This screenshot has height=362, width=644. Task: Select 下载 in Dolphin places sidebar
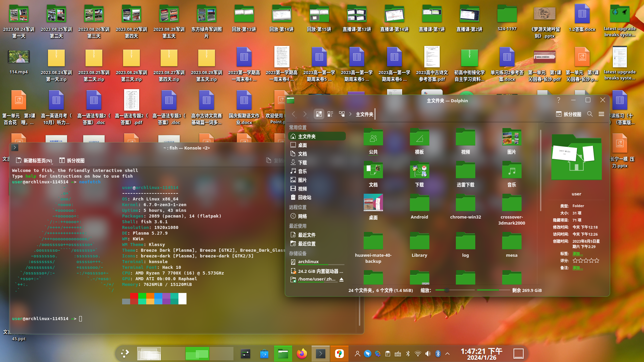[x=302, y=163]
